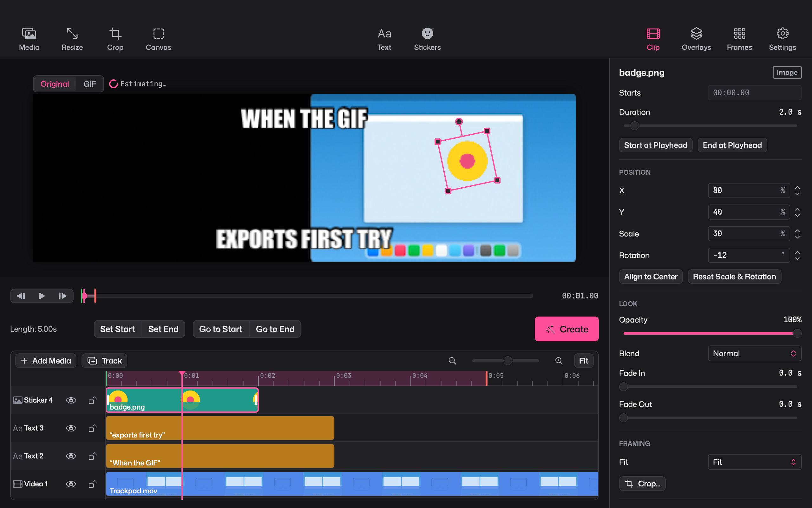
Task: Click the rotation handle above badge sticker
Action: [x=459, y=121]
